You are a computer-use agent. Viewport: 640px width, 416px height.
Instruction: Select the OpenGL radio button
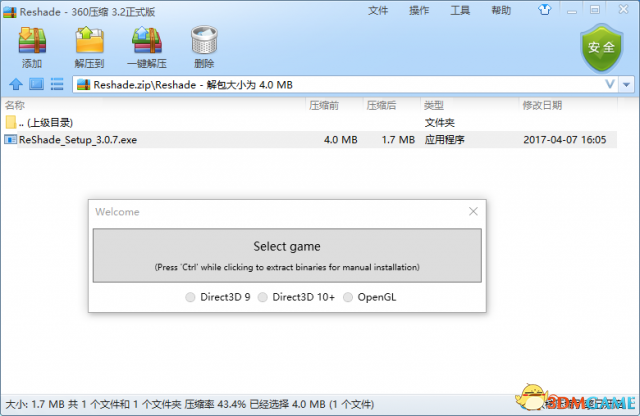tap(348, 297)
